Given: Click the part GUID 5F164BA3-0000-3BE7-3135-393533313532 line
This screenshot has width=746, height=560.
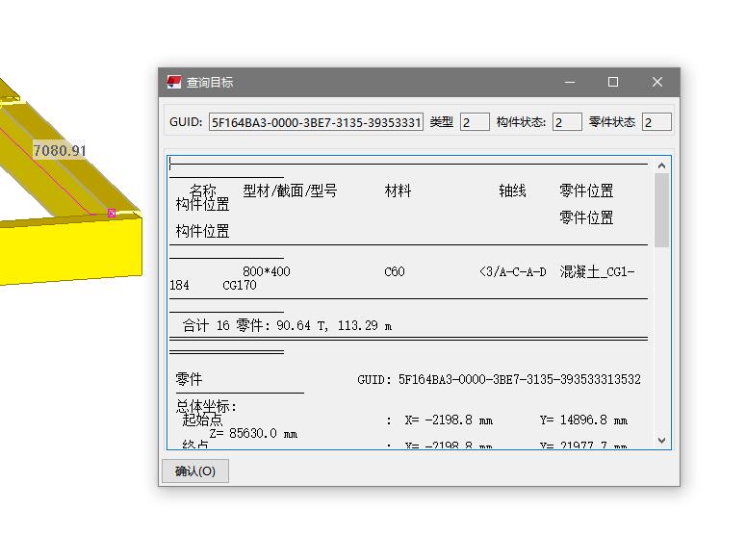Looking at the screenshot, I should click(x=499, y=379).
